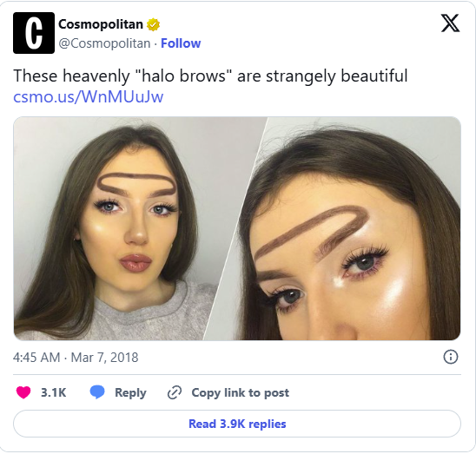Click the Cosmopolitan display name
Image resolution: width=476 pixels, height=454 pixels.
click(x=101, y=24)
